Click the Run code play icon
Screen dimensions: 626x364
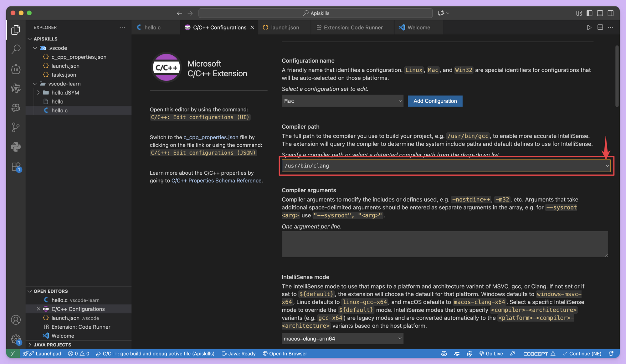pyautogui.click(x=589, y=28)
